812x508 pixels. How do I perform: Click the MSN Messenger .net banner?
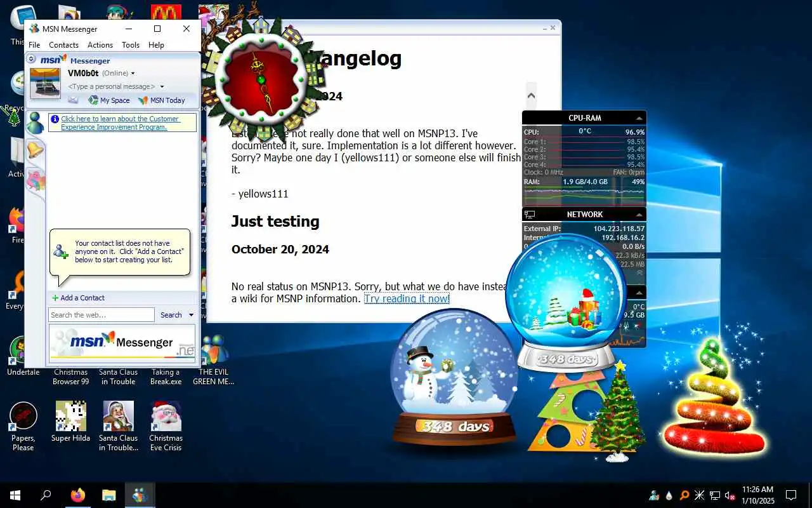tap(122, 343)
